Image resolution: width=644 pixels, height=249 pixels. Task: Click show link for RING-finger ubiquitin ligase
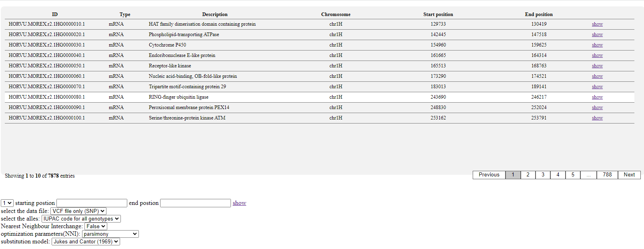[x=597, y=97]
